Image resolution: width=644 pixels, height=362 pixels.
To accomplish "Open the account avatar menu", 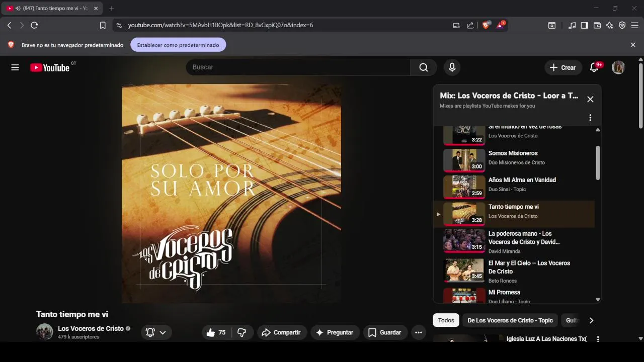I will point(618,67).
